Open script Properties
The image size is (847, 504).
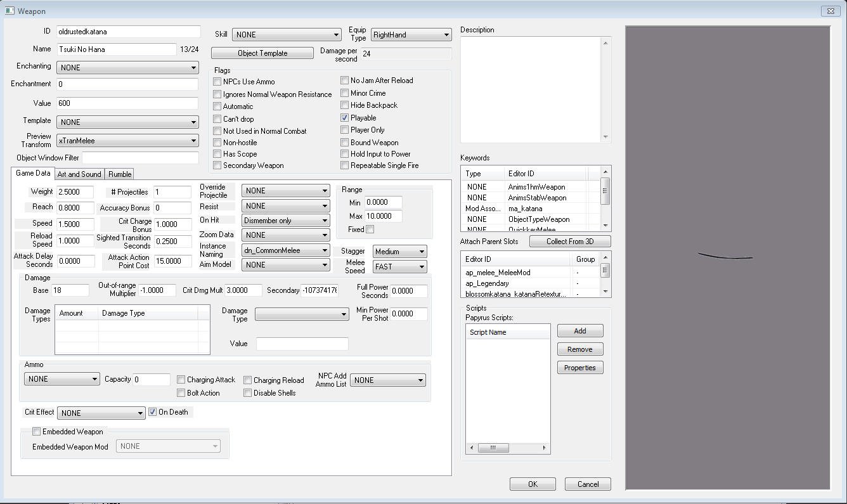coord(580,368)
